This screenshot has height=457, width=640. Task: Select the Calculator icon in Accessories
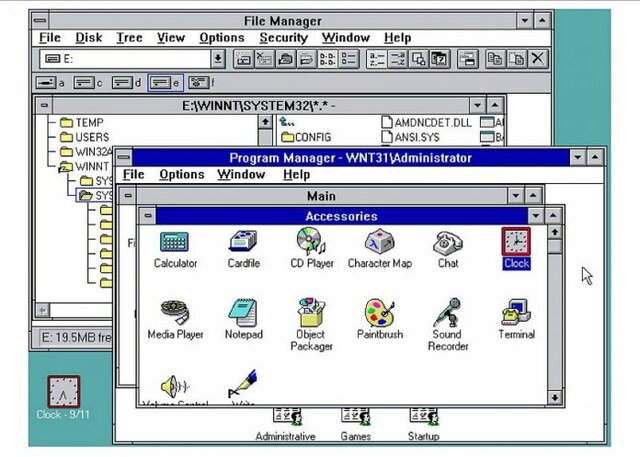[x=175, y=242]
